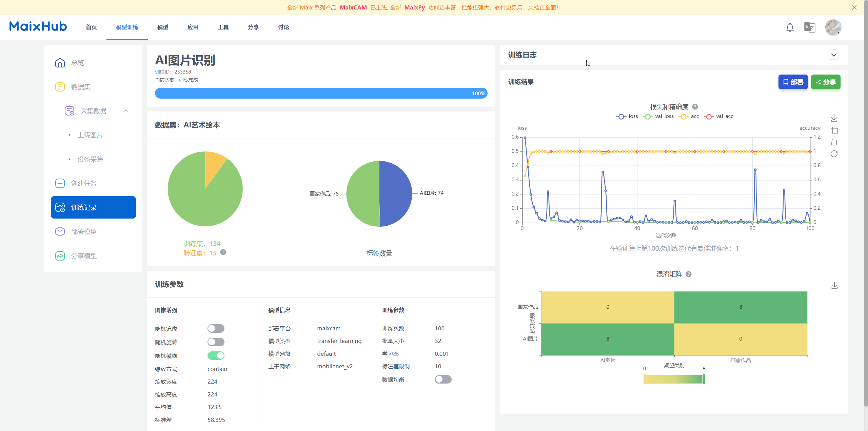Select 训练记录 in the sidebar

click(93, 207)
